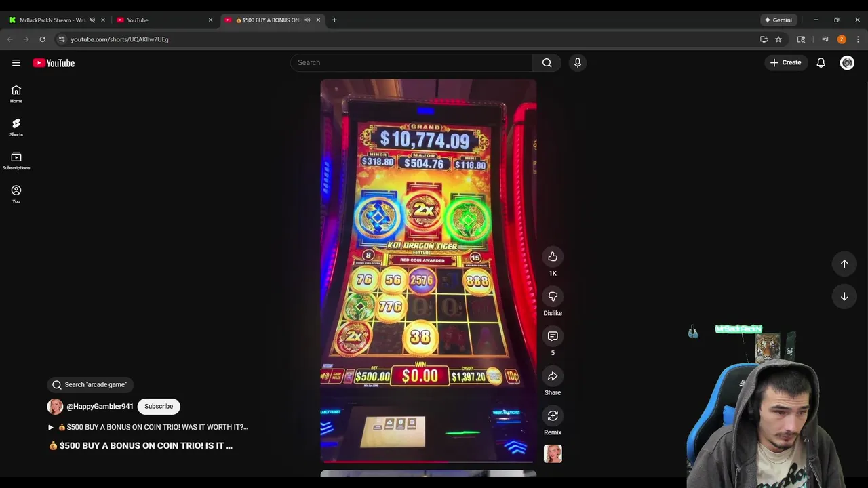
Task: Close the MrBackPackN Stream tab
Action: tap(103, 20)
